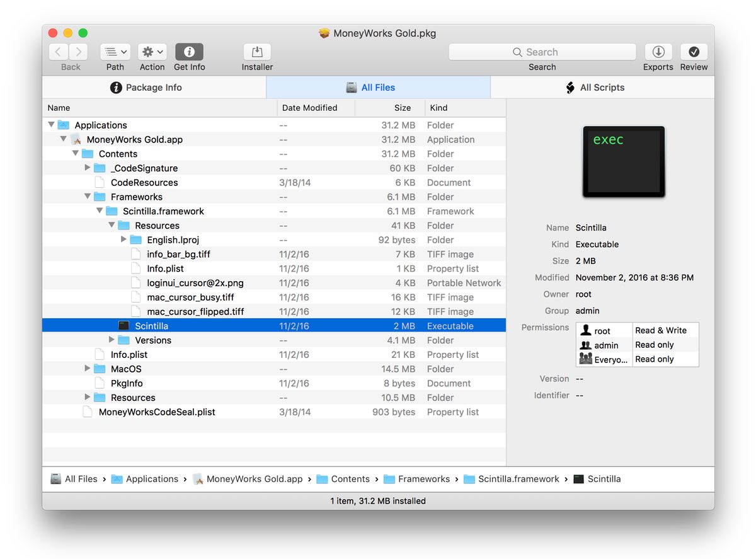Expand the Versions folder

(112, 340)
